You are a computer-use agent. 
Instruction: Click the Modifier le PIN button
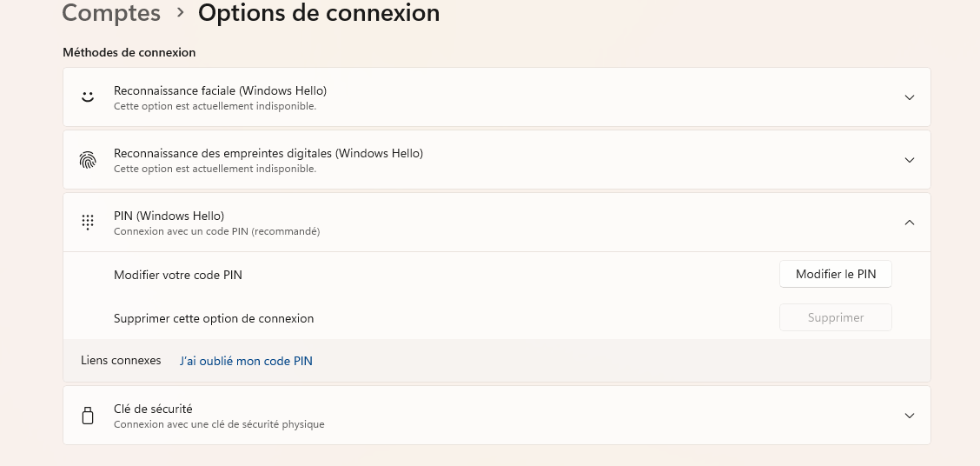pyautogui.click(x=836, y=274)
